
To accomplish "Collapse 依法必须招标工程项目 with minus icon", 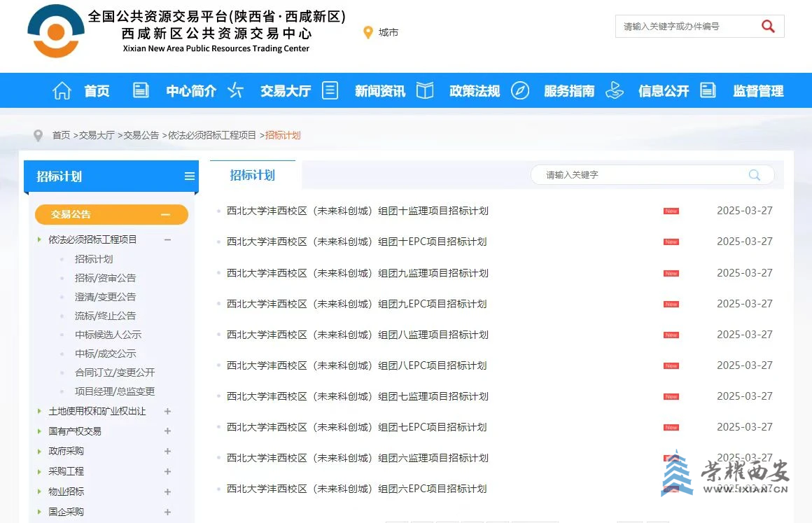I will (x=168, y=239).
